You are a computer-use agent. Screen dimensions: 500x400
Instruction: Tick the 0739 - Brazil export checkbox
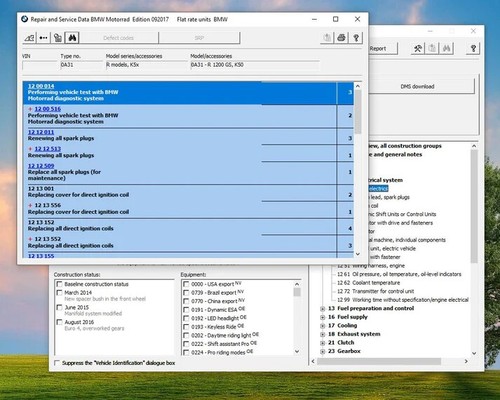186,293
